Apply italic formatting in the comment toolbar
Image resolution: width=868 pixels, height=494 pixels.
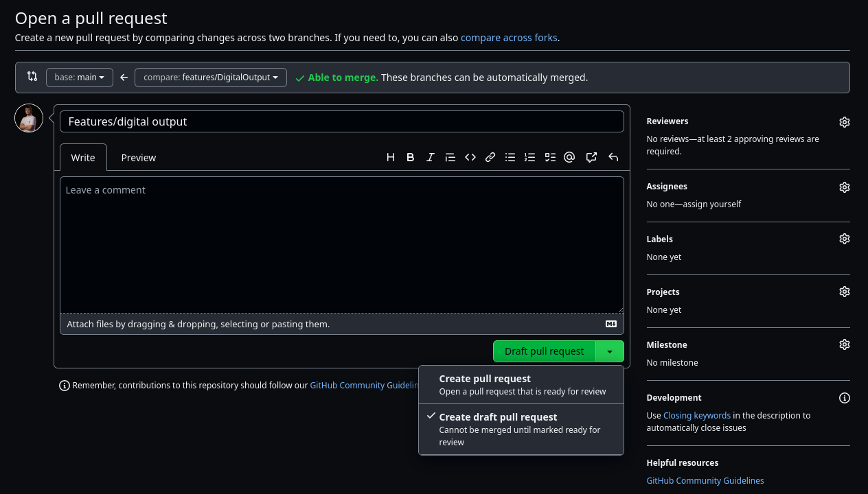pyautogui.click(x=431, y=157)
